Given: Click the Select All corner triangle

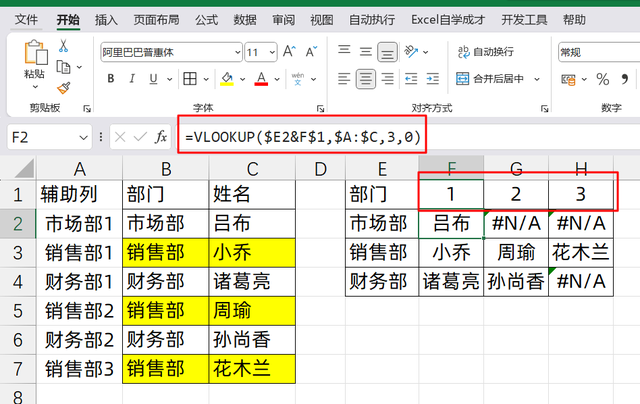Looking at the screenshot, I should [x=24, y=169].
